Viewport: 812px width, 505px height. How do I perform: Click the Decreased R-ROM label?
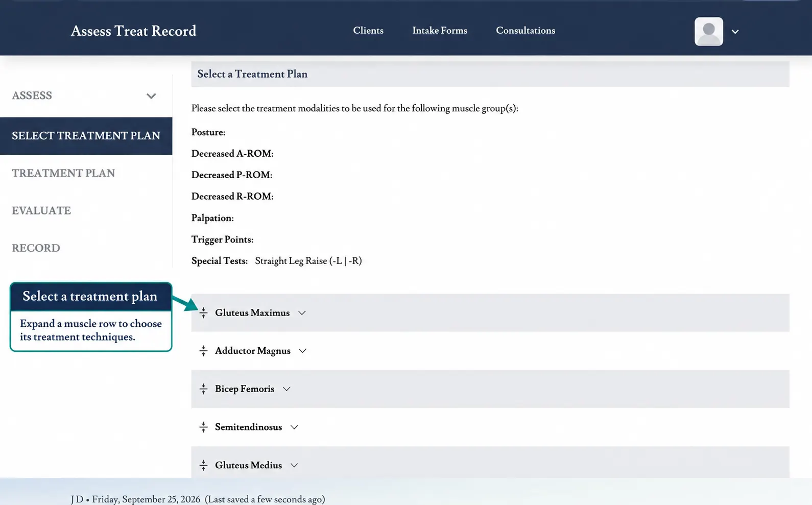[232, 197]
